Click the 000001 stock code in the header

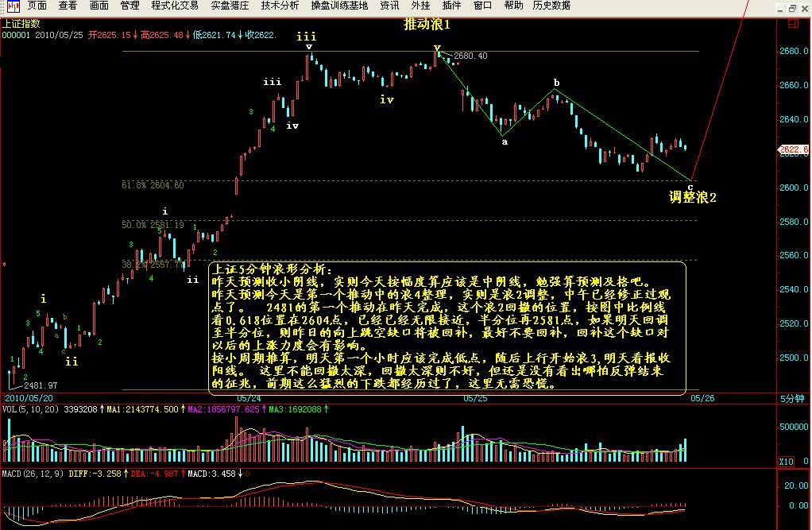pos(16,35)
